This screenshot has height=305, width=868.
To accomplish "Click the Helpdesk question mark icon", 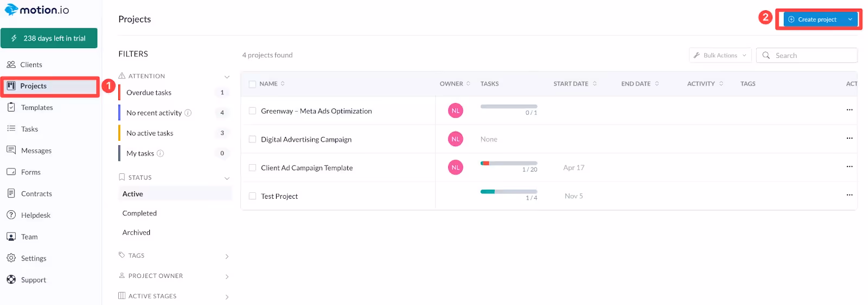I will pyautogui.click(x=11, y=215).
